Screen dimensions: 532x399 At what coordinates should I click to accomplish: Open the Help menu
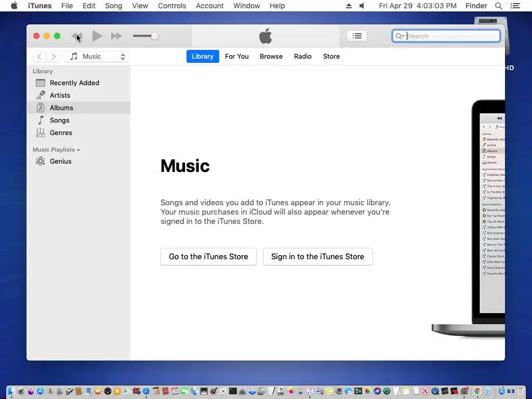coord(277,6)
